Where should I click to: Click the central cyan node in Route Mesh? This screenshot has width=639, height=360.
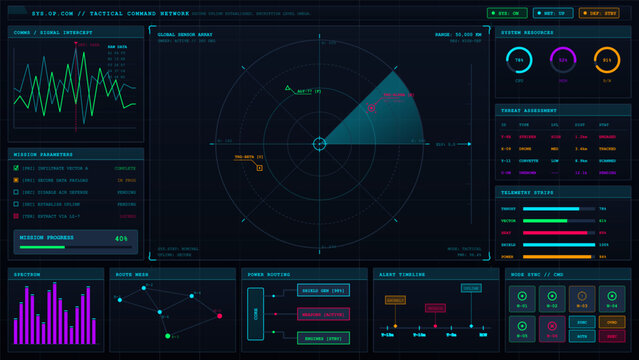(x=160, y=312)
